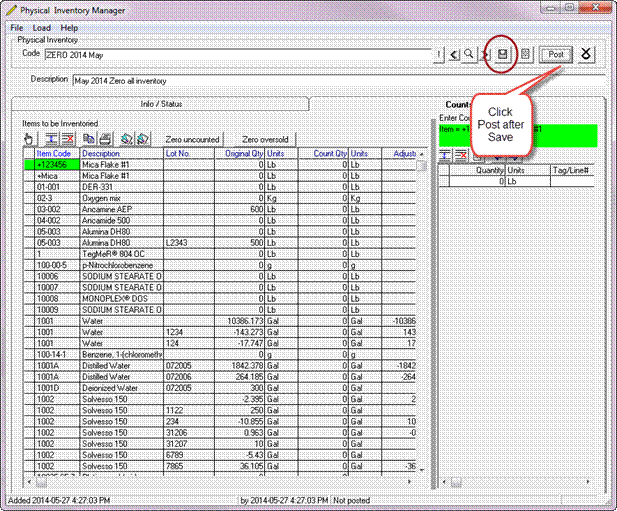Open the File menu
This screenshot has height=511, width=617.
(x=17, y=28)
